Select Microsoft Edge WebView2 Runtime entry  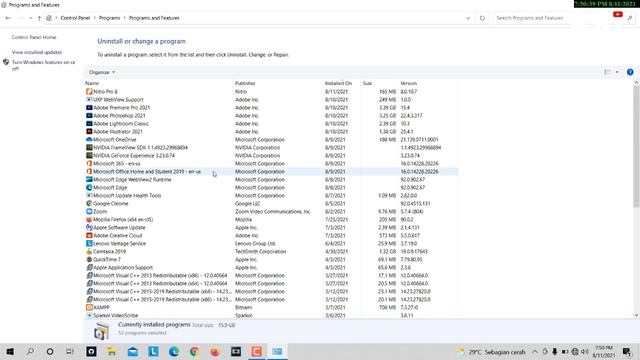coord(132,180)
